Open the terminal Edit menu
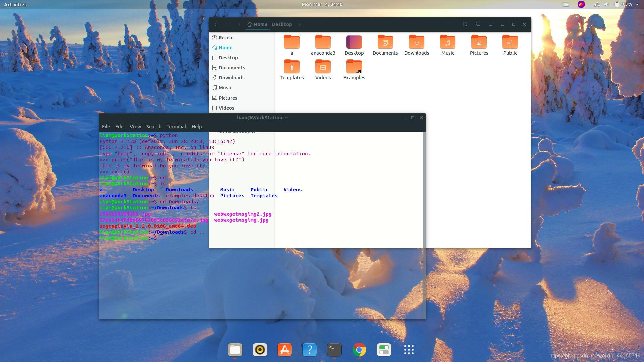 click(x=120, y=127)
